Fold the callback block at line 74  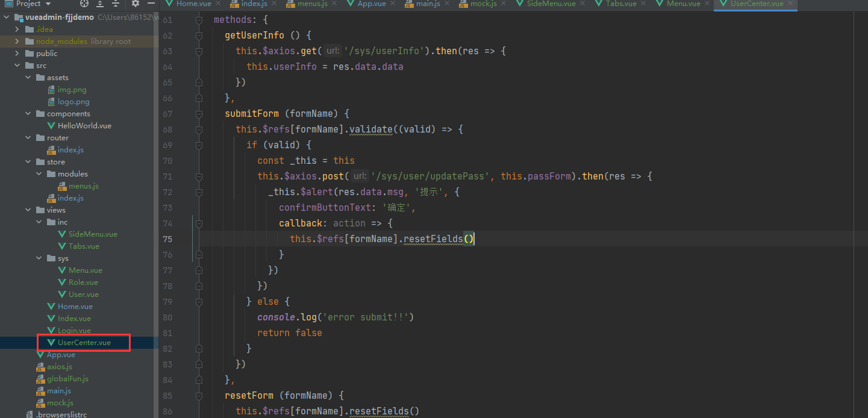tap(199, 223)
